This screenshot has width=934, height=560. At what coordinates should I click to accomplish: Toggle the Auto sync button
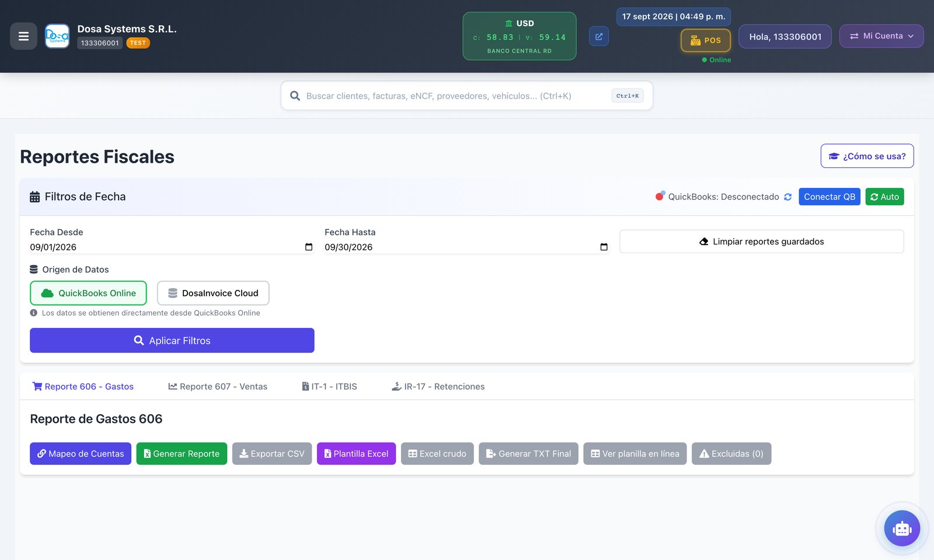884,197
